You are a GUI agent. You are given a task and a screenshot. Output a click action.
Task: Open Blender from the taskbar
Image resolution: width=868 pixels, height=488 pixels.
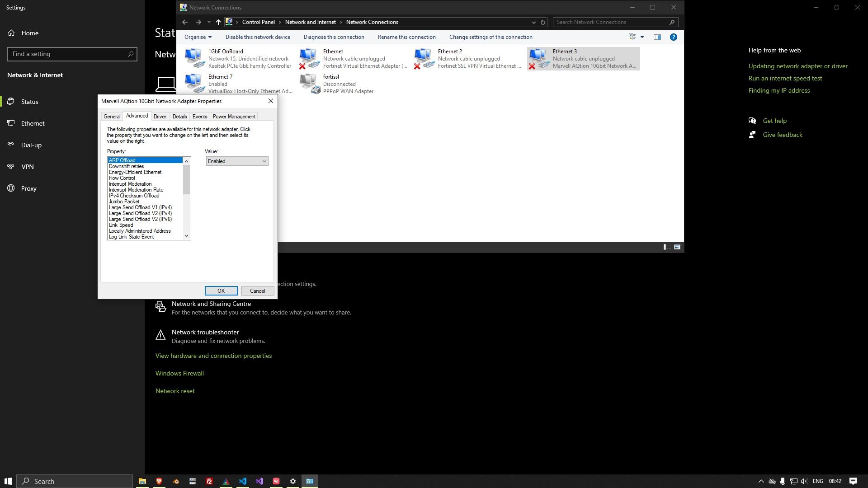175,481
